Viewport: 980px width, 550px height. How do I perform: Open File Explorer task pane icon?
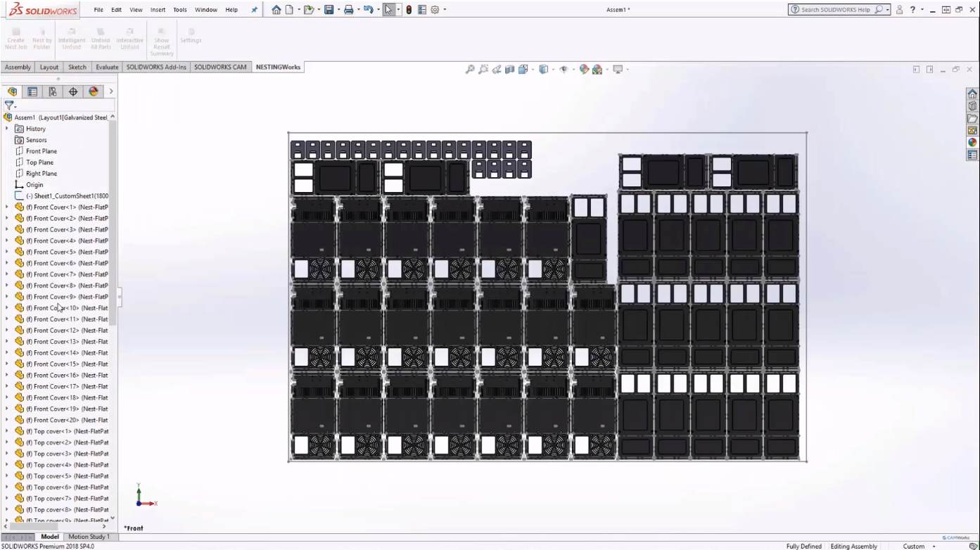(972, 118)
